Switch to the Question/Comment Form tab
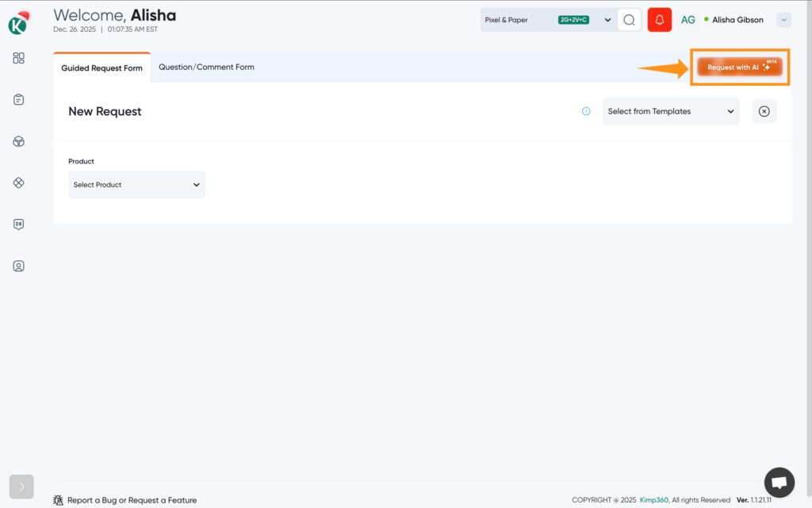 [205, 67]
